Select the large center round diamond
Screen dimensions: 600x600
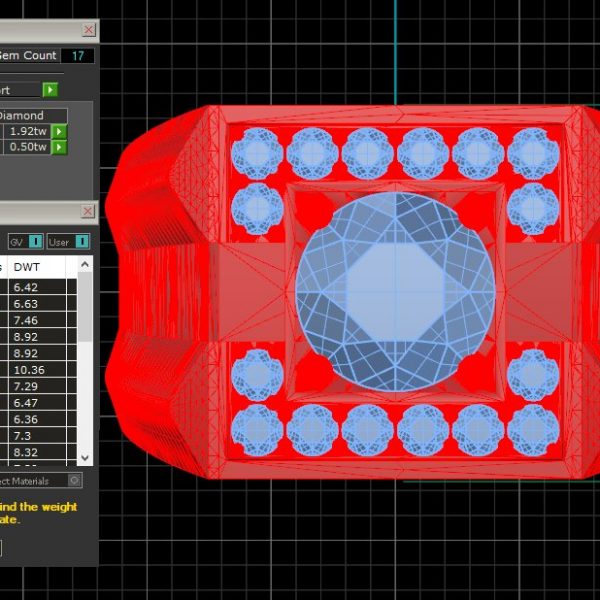pos(395,292)
